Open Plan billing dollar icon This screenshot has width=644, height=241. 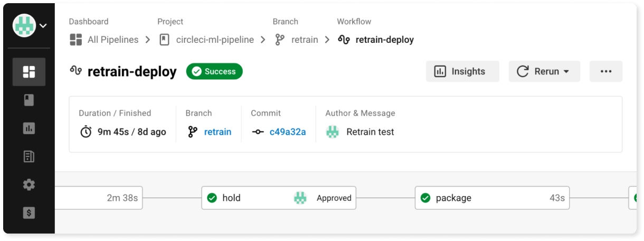click(x=29, y=212)
